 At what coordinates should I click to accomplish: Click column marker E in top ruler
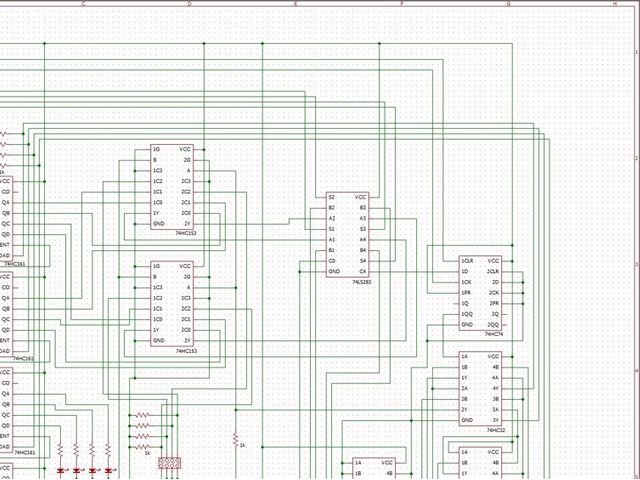tap(296, 4)
